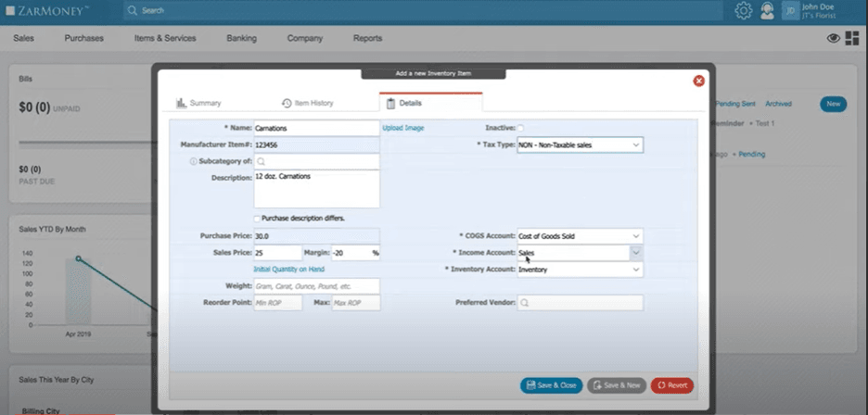Click the Initial Quantity on Hand link

288,270
